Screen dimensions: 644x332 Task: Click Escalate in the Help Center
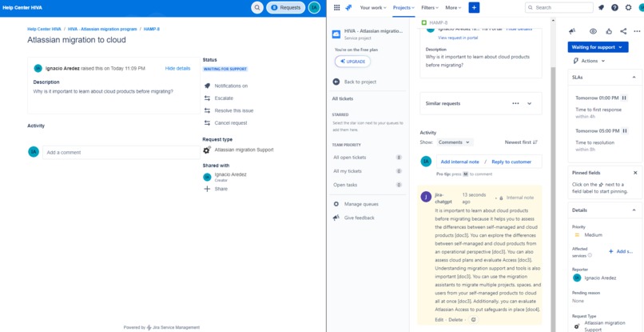pos(219,98)
